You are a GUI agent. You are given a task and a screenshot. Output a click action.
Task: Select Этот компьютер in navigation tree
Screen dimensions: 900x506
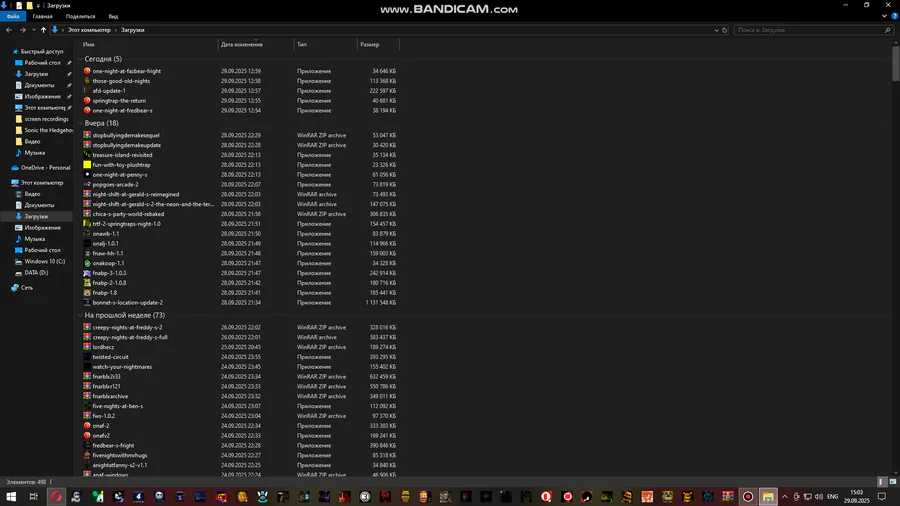(41, 183)
